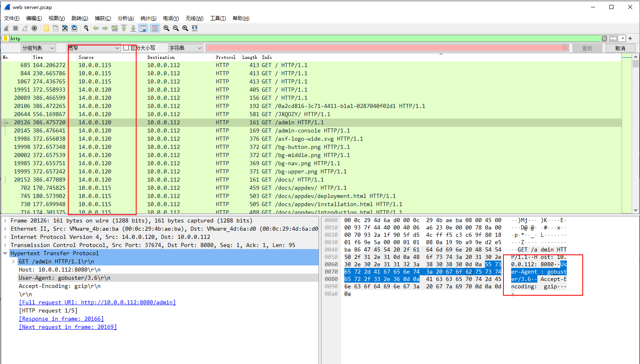Click the packet list down scroll arrow
Viewport: 640px width, 364px height.
click(x=636, y=210)
